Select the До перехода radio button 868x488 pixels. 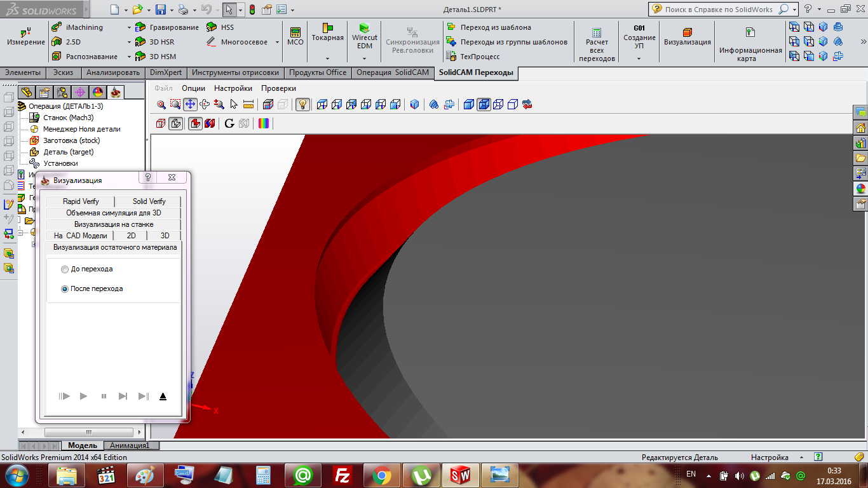(x=65, y=269)
